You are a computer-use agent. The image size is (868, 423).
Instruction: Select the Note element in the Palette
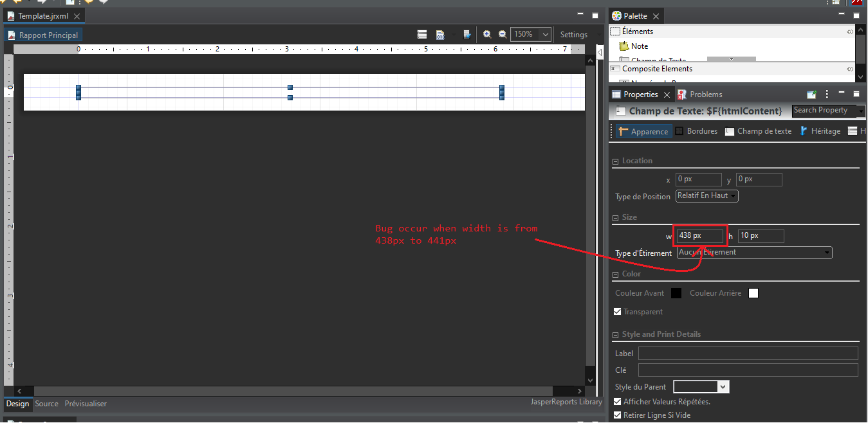635,46
